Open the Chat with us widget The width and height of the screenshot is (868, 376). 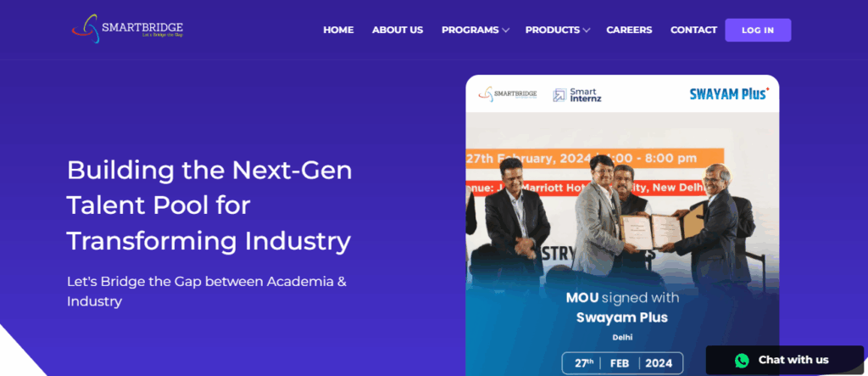pyautogui.click(x=784, y=360)
